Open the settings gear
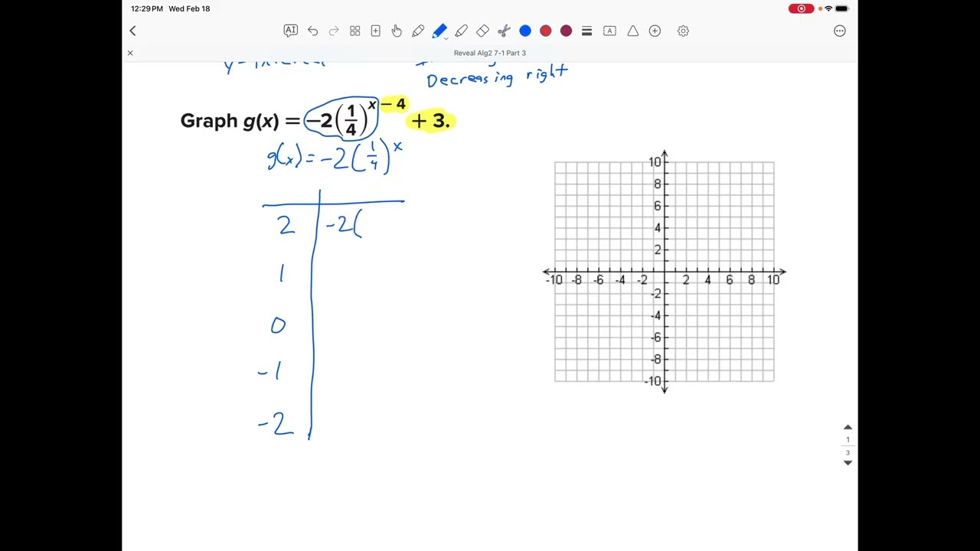 [683, 31]
